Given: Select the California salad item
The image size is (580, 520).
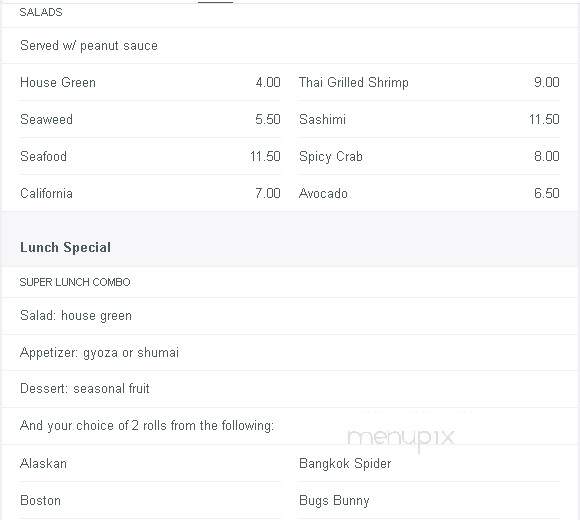Looking at the screenshot, I should click(149, 193).
